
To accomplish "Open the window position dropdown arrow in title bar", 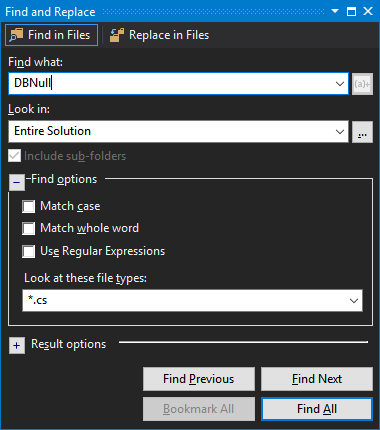I will pyautogui.click(x=335, y=11).
